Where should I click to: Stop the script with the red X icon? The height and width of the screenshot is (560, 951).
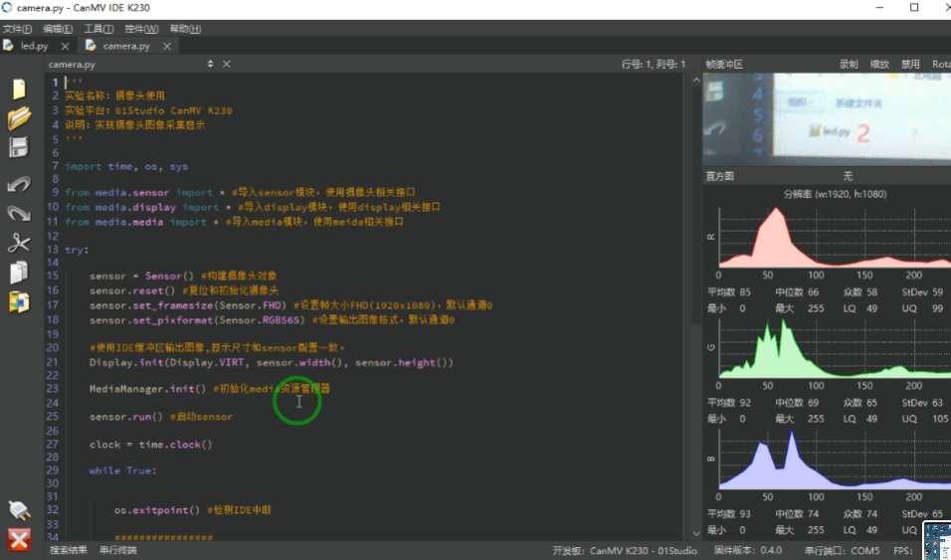tap(19, 539)
